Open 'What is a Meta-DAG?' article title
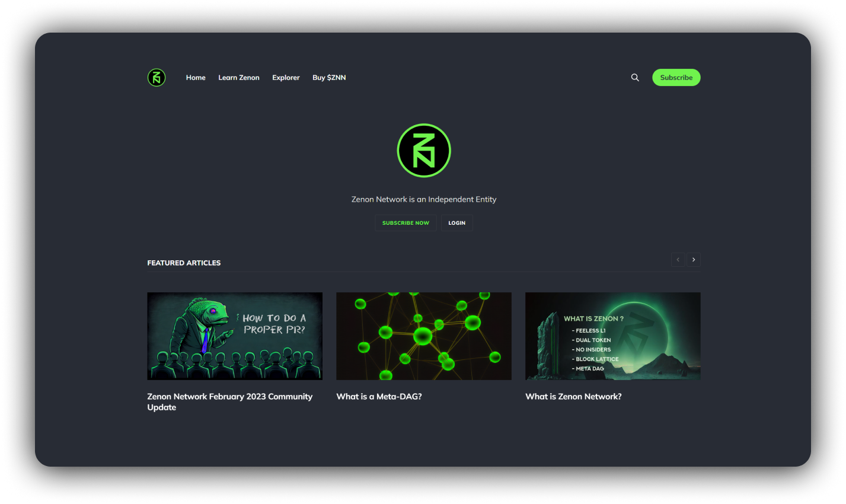This screenshot has height=504, width=846. (x=379, y=397)
